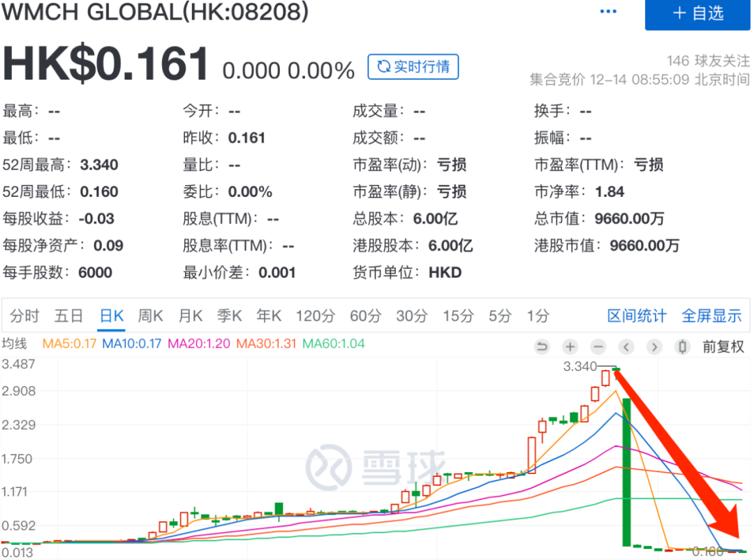
Task: Add stock with 自选 button
Action: (697, 13)
